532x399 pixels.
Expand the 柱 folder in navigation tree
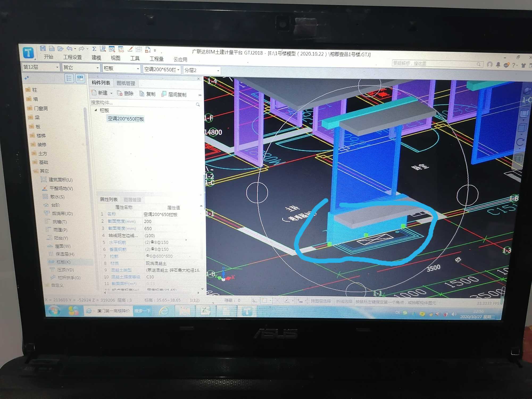click(28, 90)
